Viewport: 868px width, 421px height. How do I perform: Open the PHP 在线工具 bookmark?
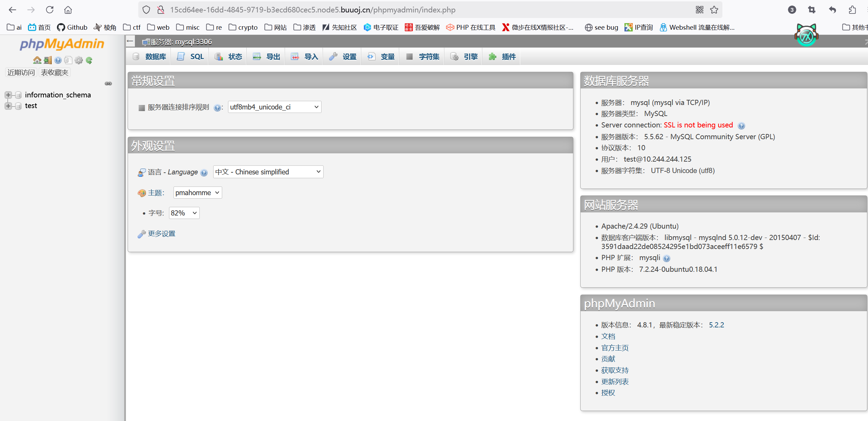pyautogui.click(x=471, y=27)
